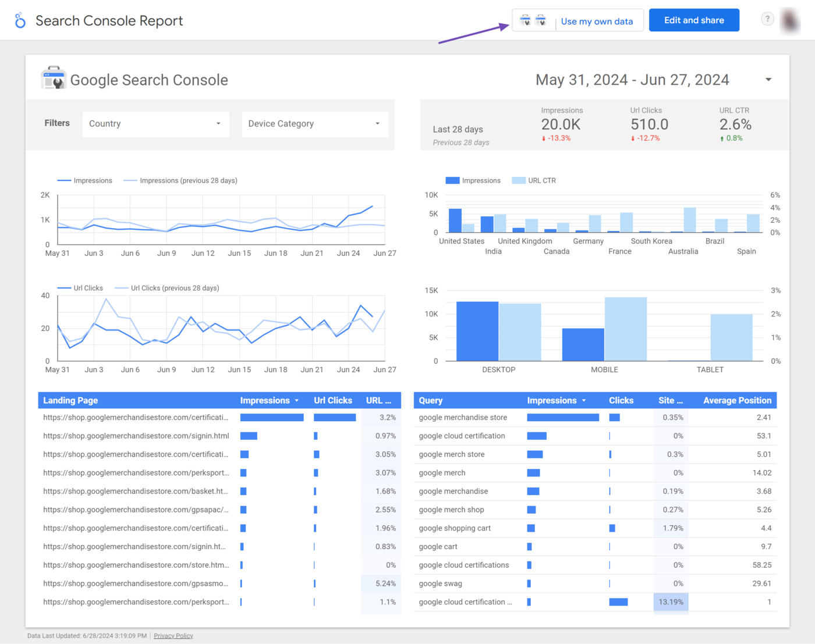Click the 5.24% URL CTR cell

coord(381,583)
